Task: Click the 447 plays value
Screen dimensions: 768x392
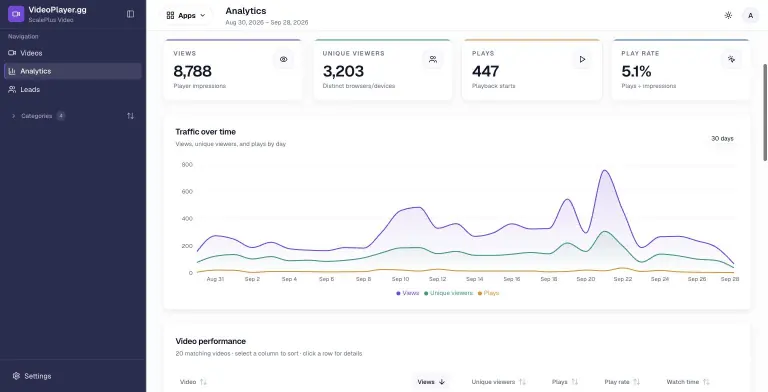Action: [x=485, y=72]
